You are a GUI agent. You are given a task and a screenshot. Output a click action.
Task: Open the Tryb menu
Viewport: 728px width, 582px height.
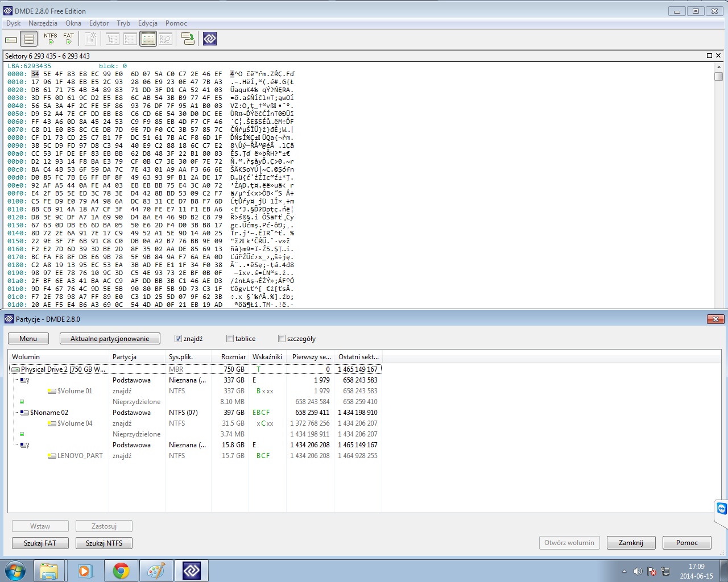coord(123,23)
